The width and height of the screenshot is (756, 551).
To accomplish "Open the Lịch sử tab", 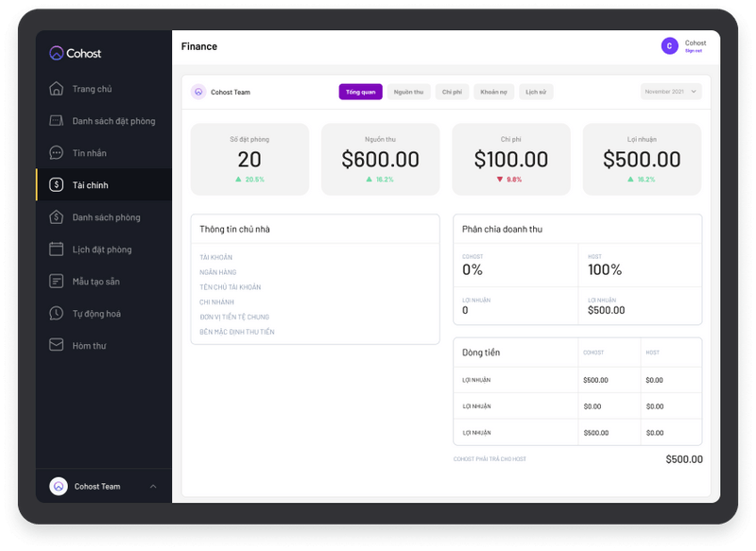I will pyautogui.click(x=536, y=92).
